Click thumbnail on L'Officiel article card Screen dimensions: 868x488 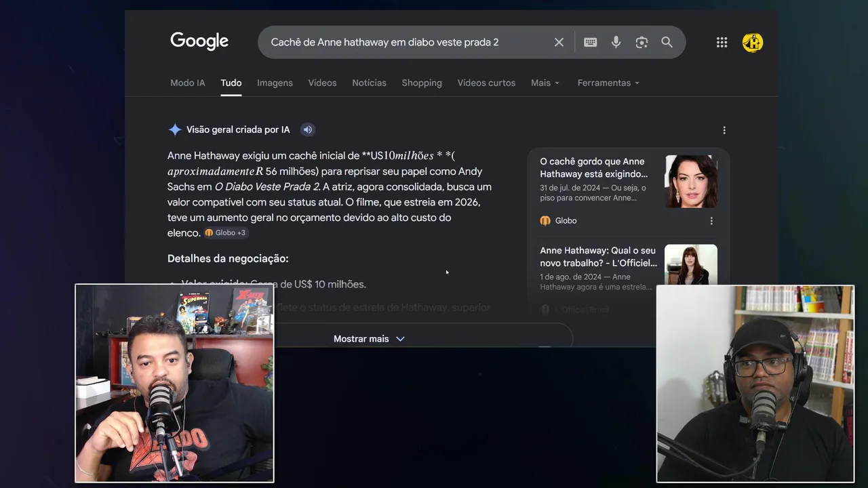(x=691, y=264)
